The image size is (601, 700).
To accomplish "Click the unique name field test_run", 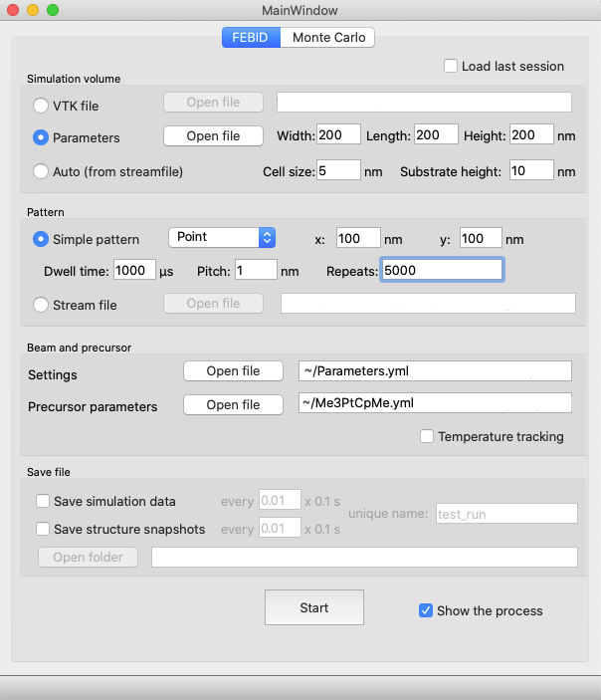I will pos(506,514).
